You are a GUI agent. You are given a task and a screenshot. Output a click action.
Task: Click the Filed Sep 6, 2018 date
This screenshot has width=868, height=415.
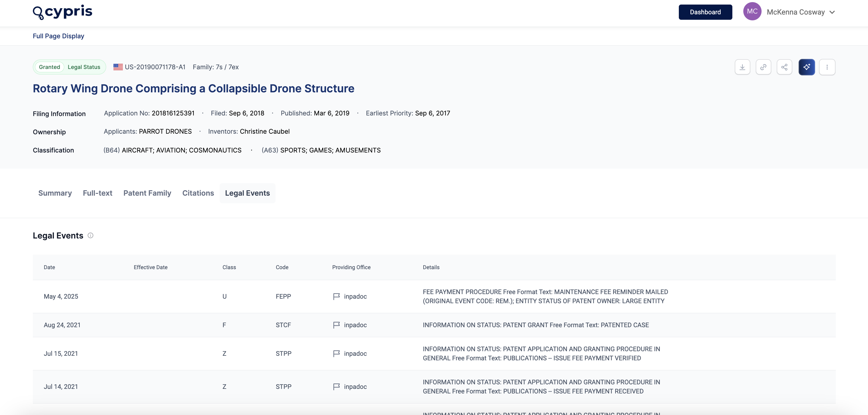246,113
